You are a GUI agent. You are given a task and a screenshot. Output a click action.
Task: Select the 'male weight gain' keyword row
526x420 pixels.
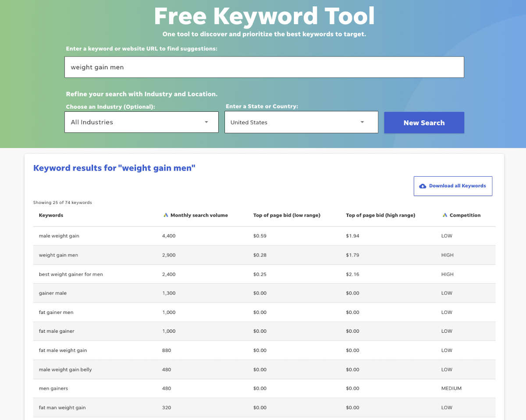(59, 236)
